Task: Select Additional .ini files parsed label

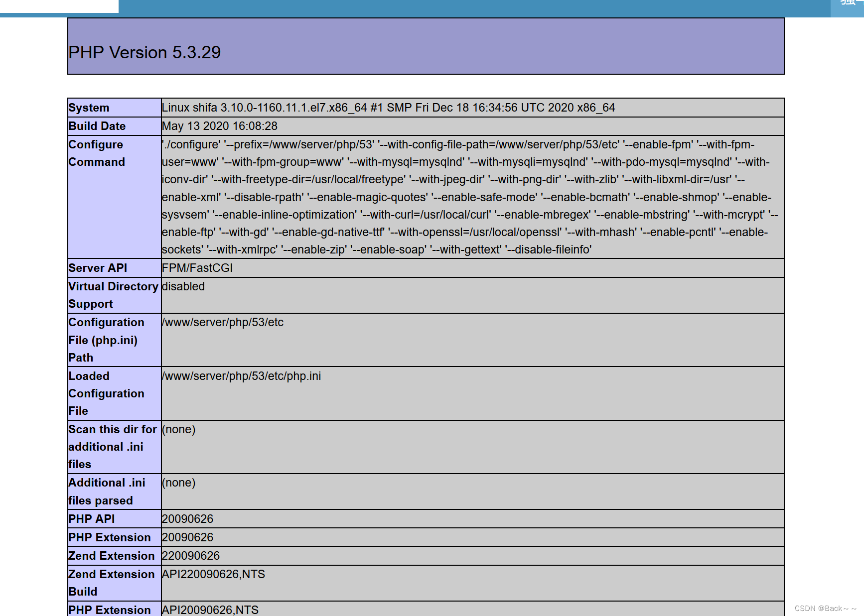Action: coord(107,492)
